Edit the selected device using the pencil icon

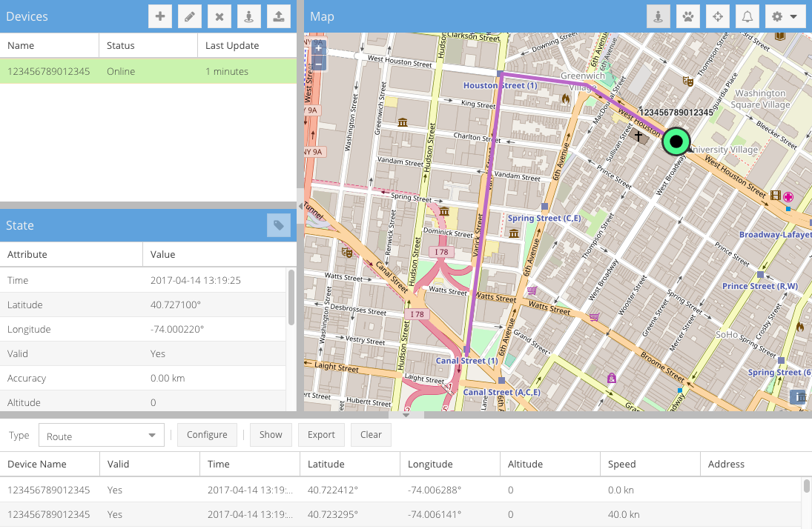[190, 16]
